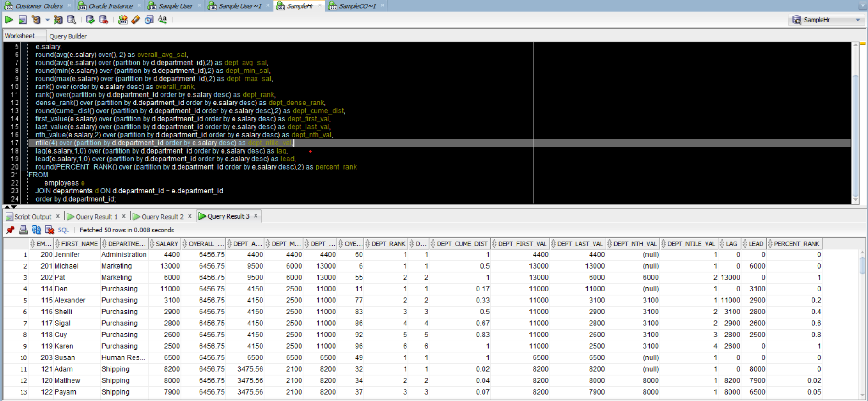Toggle the pin to freeze Query Result 3
This screenshot has height=401, width=868.
click(x=10, y=230)
